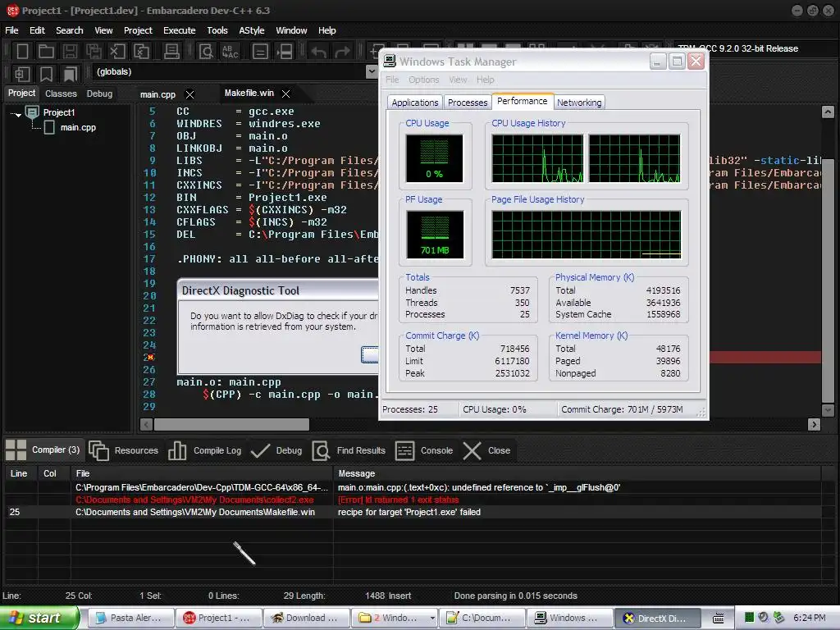Select the "recipe for target 'Project1.exe' failed" row
Screen dimensions: 840x630
pyautogui.click(x=413, y=512)
